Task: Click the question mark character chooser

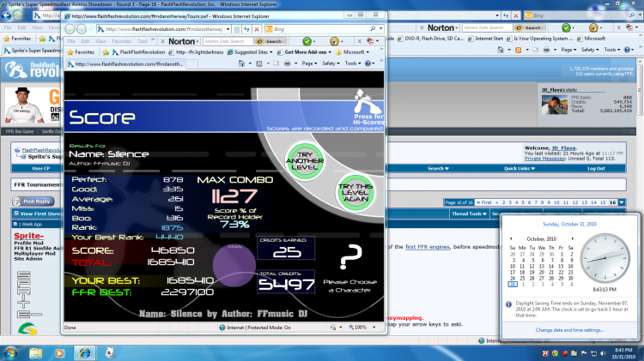Action: (350, 257)
